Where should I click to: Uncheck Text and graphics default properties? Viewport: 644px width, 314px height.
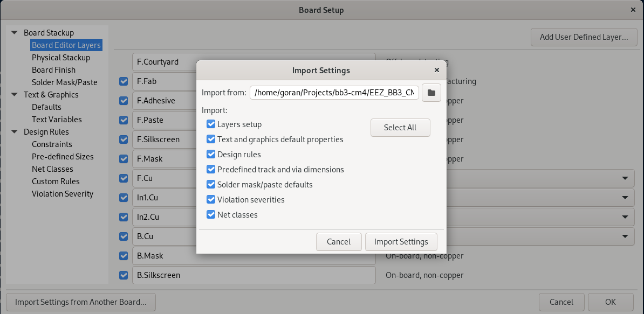(x=211, y=139)
